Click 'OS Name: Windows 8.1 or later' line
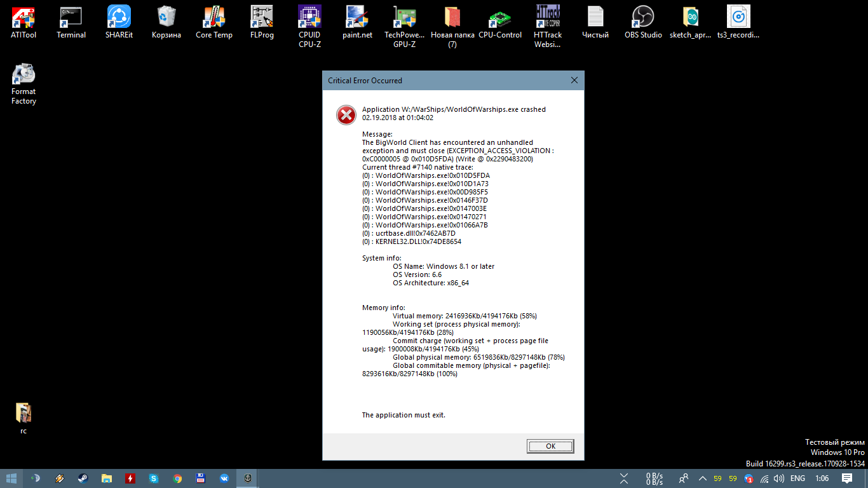The height and width of the screenshot is (488, 868). point(444,266)
